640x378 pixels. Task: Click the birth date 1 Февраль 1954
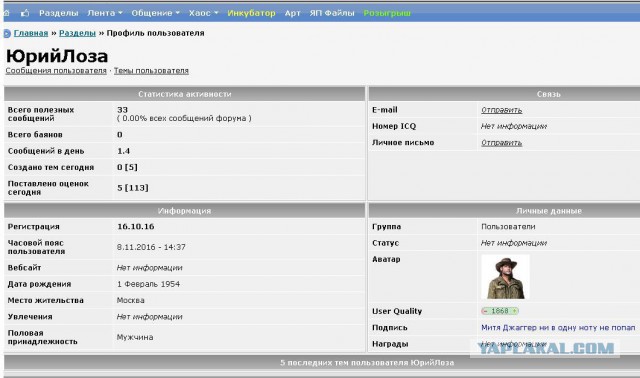[148, 284]
